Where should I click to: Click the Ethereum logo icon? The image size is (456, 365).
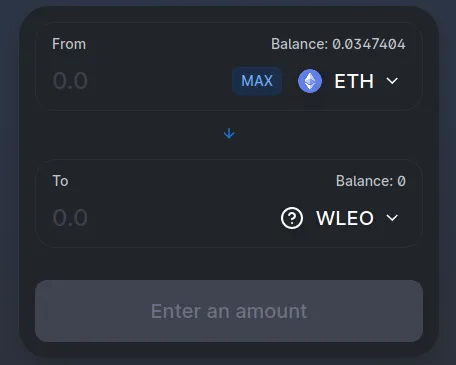(x=310, y=81)
